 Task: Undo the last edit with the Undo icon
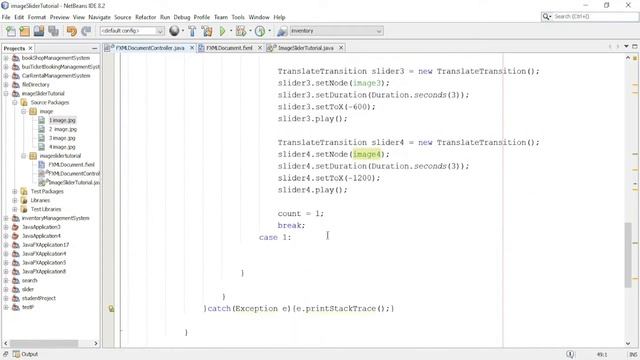[x=71, y=31]
